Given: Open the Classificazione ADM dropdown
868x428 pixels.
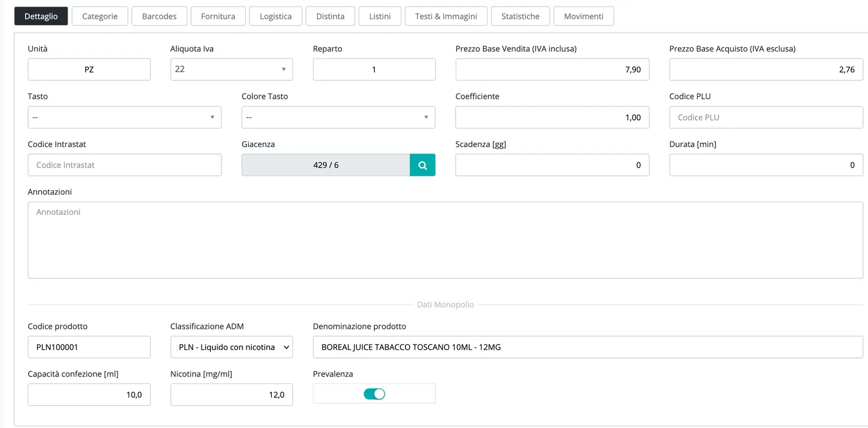Looking at the screenshot, I should [232, 347].
